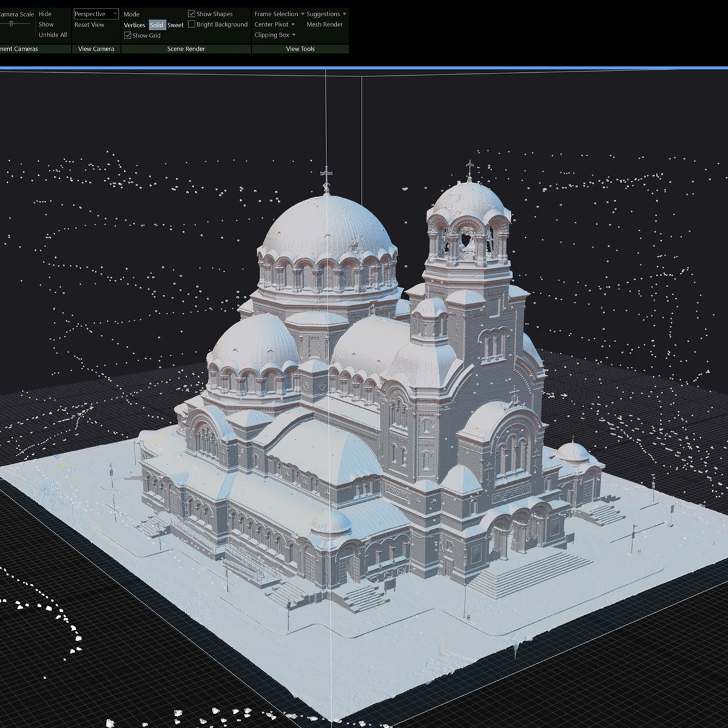
Task: Open the Suggestions dropdown
Action: [x=323, y=13]
